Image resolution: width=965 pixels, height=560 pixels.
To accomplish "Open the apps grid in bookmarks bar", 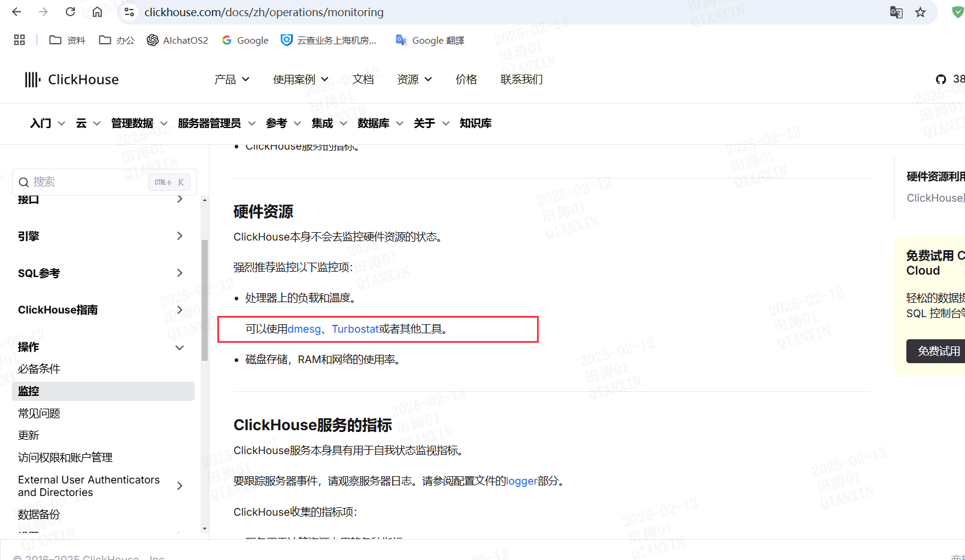I will pyautogui.click(x=19, y=40).
